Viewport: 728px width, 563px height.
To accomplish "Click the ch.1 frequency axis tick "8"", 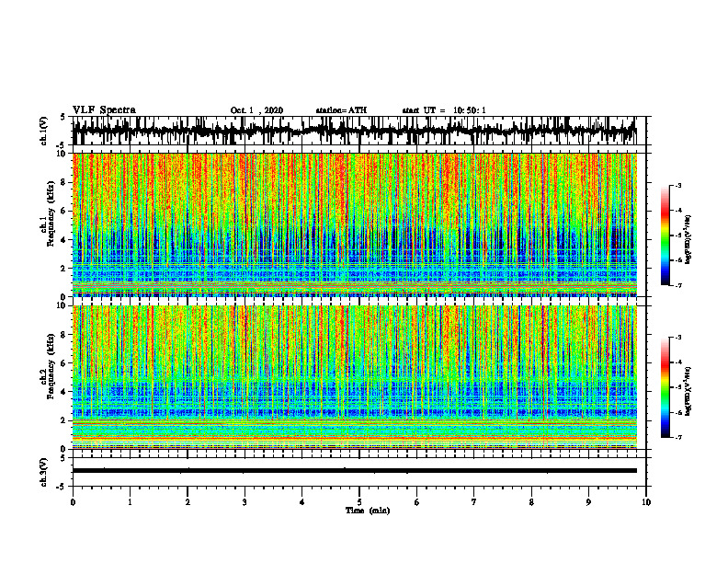I will (x=64, y=182).
